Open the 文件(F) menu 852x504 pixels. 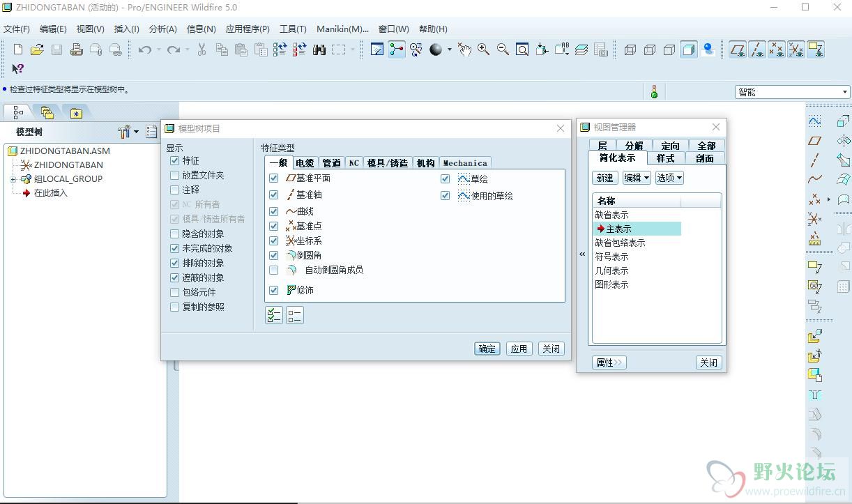coord(17,29)
